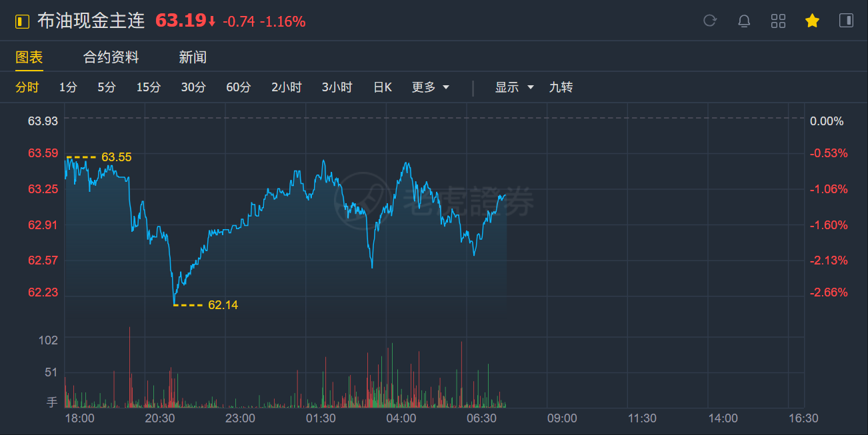Click the refresh icon
This screenshot has width=868, height=435.
[x=710, y=21]
